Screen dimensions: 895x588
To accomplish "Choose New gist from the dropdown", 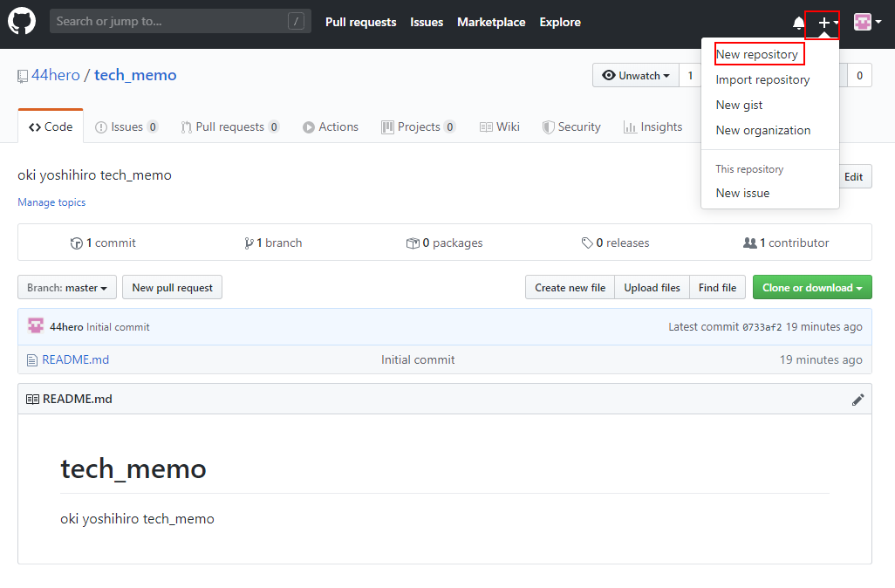I will point(739,105).
